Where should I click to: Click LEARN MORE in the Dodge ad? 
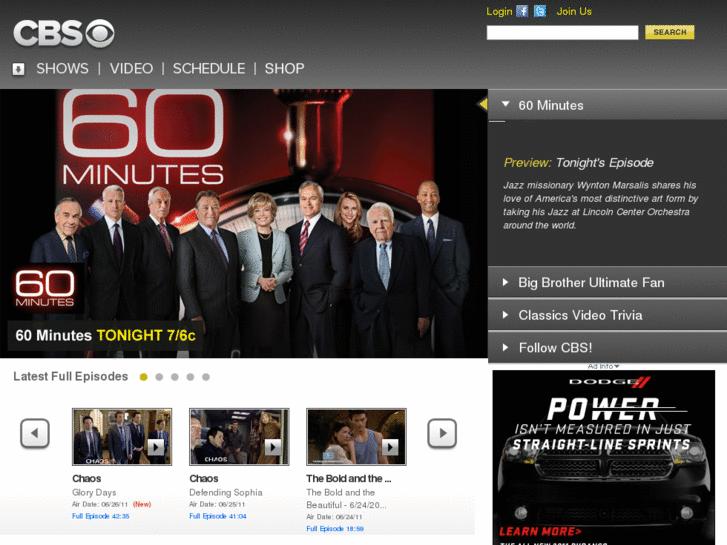[x=540, y=532]
